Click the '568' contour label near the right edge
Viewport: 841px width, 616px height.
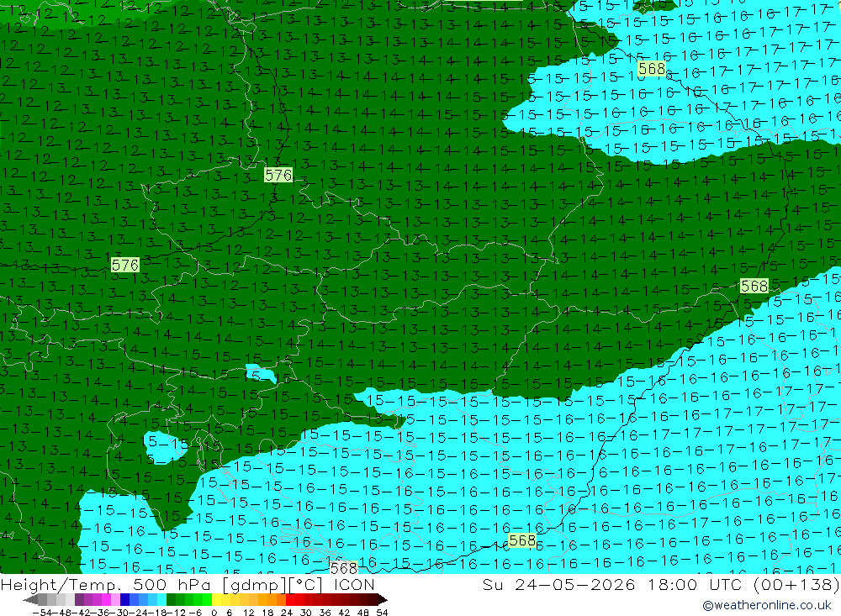(754, 287)
